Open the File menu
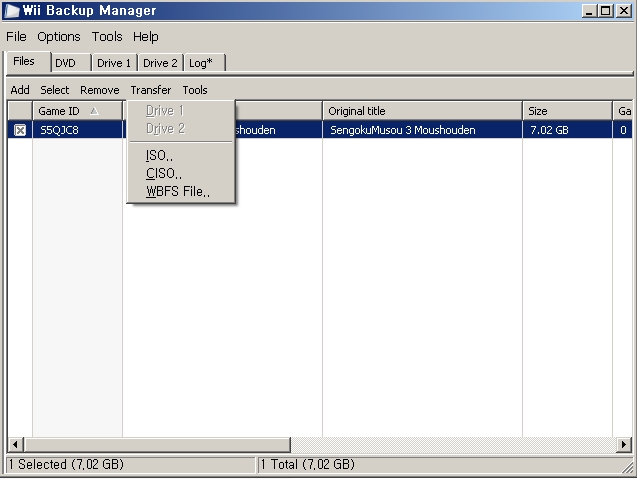637x479 pixels. [16, 37]
